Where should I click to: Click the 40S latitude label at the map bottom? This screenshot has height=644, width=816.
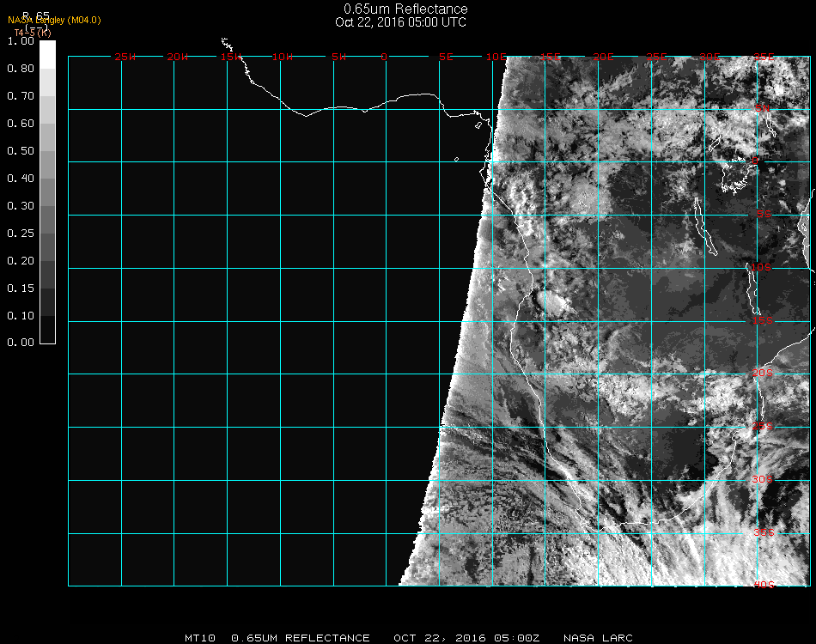point(764,585)
